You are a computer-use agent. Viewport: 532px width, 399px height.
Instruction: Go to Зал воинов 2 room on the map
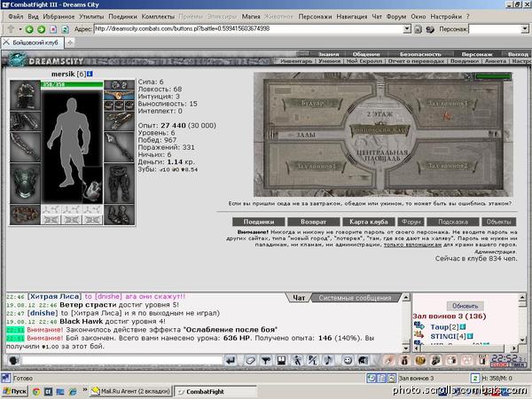click(447, 167)
